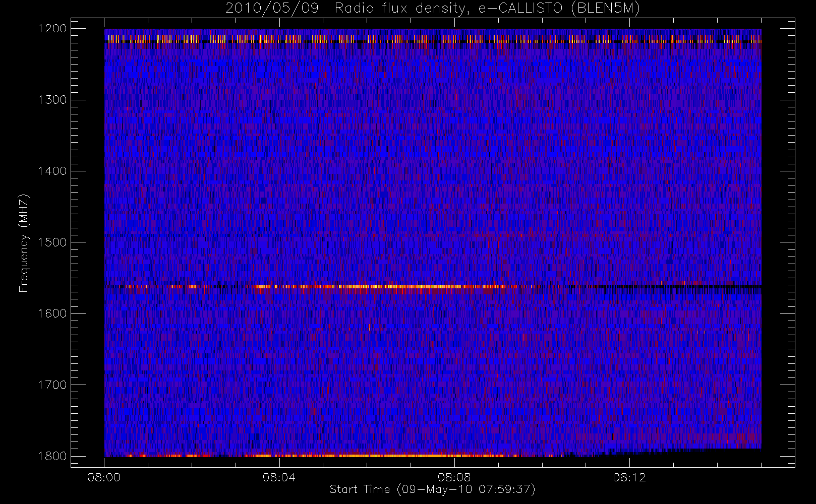Click the 08:12 time tick label
Viewport: 816px width, 504px height.
click(629, 477)
